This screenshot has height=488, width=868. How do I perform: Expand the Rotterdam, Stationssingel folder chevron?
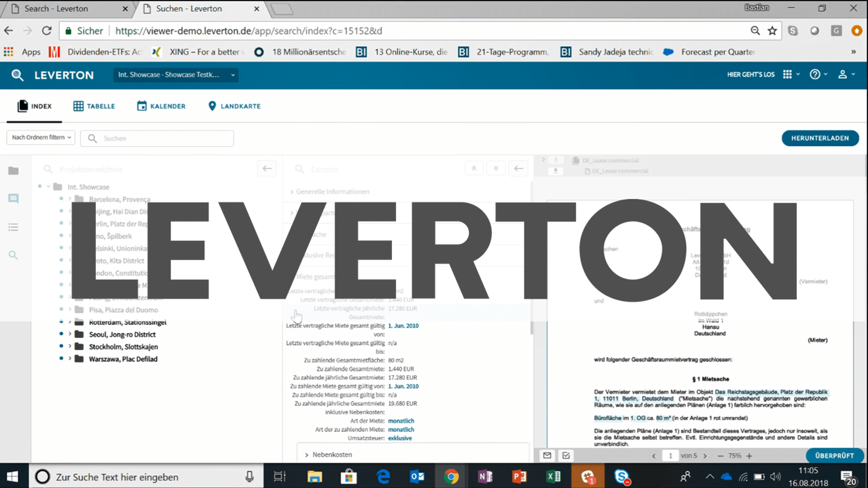[x=70, y=322]
